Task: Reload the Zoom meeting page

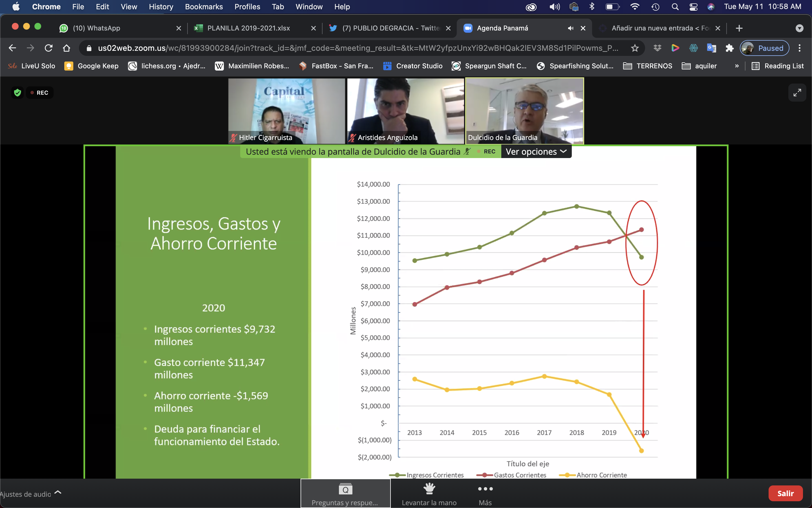Action: (x=49, y=48)
